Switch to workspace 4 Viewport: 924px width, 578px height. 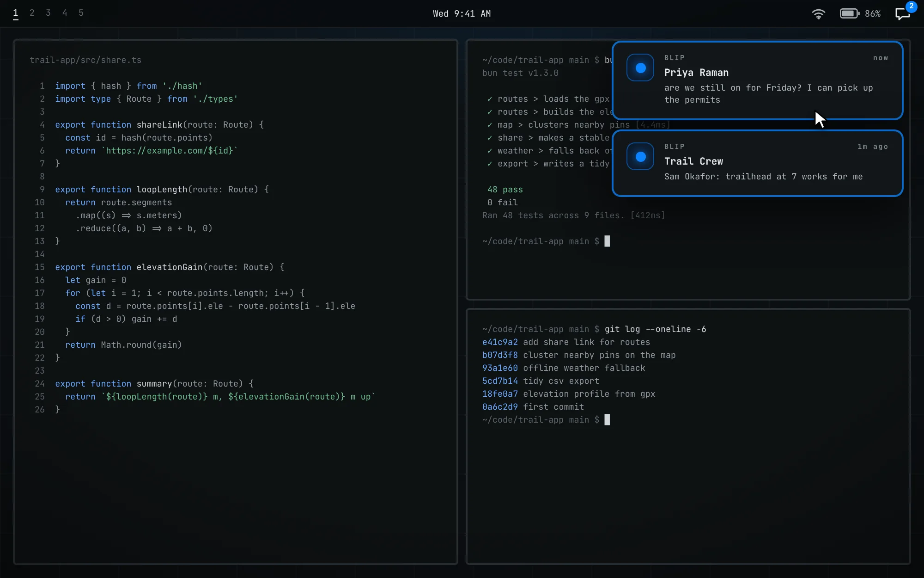click(x=65, y=13)
